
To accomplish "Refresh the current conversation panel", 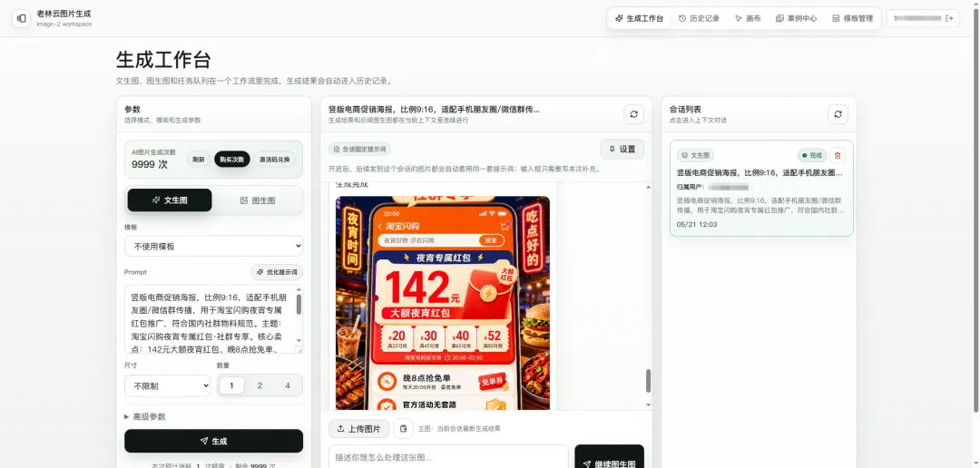I will coord(633,114).
